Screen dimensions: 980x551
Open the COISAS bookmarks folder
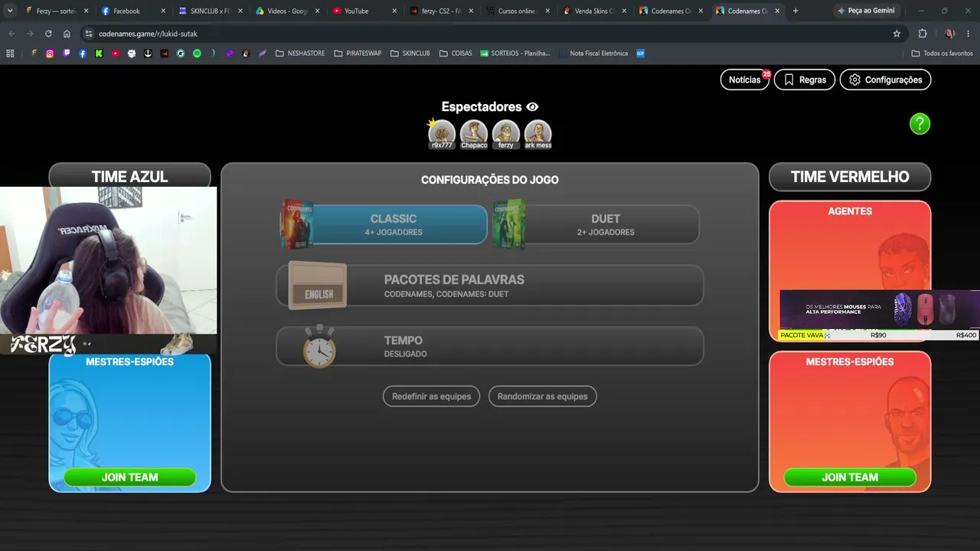(x=456, y=54)
